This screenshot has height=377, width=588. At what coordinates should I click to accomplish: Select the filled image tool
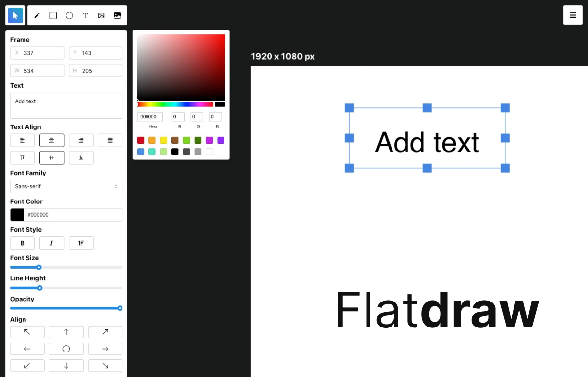pos(117,15)
